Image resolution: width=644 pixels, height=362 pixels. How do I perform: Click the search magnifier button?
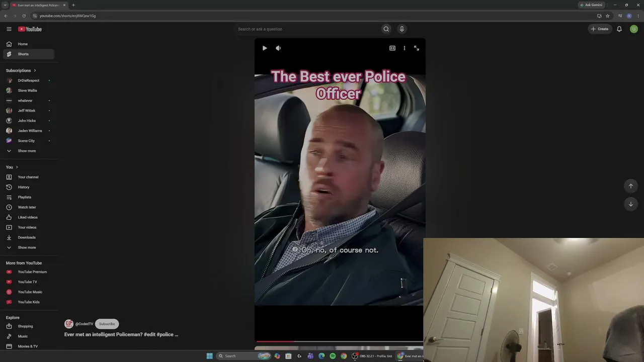386,29
